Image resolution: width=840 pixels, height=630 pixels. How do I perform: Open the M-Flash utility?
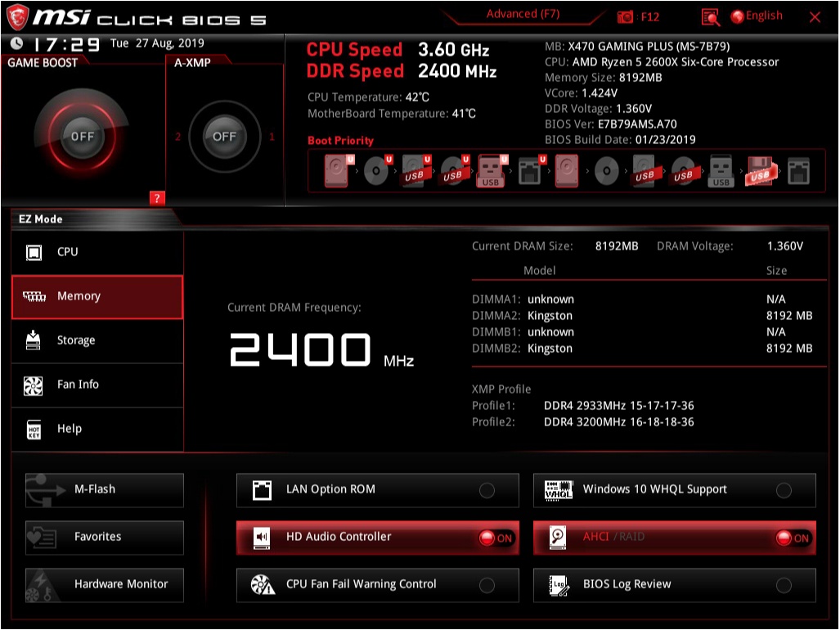click(x=105, y=489)
